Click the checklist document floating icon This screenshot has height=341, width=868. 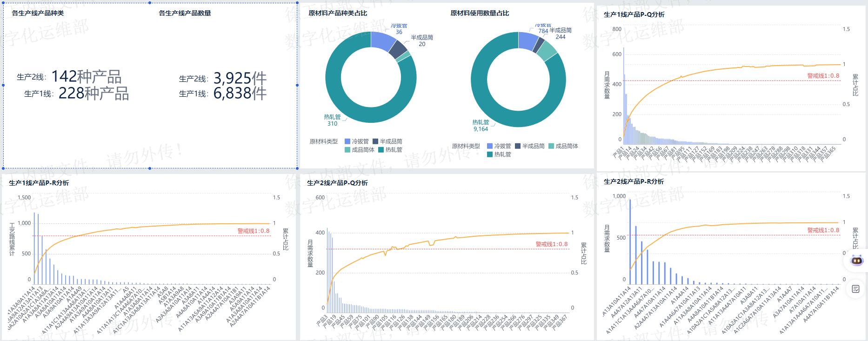coord(855,289)
